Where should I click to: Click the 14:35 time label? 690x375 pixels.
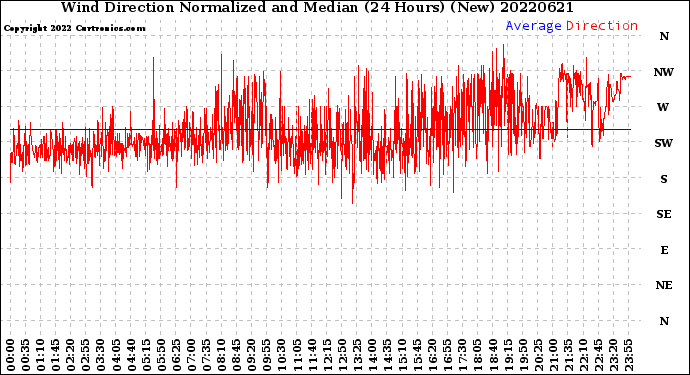coord(387,356)
